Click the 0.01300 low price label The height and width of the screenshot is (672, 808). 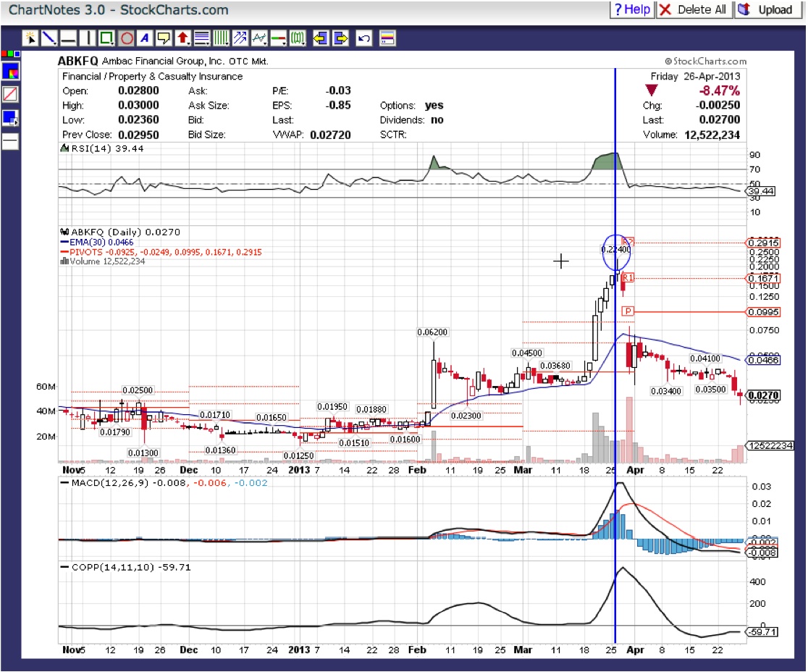tap(143, 453)
